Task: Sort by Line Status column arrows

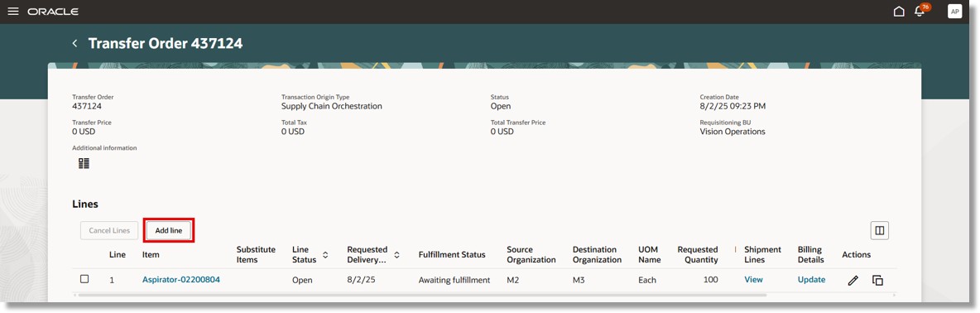Action: coord(325,255)
